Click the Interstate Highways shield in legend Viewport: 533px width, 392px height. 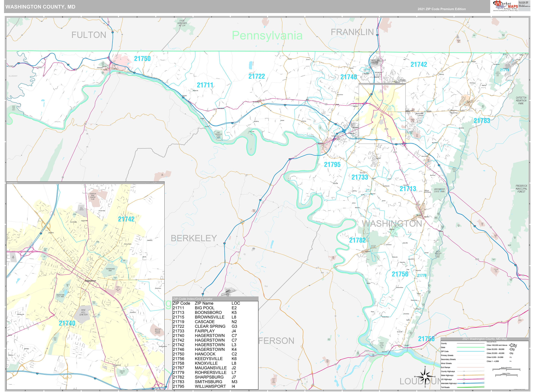coord(464,383)
